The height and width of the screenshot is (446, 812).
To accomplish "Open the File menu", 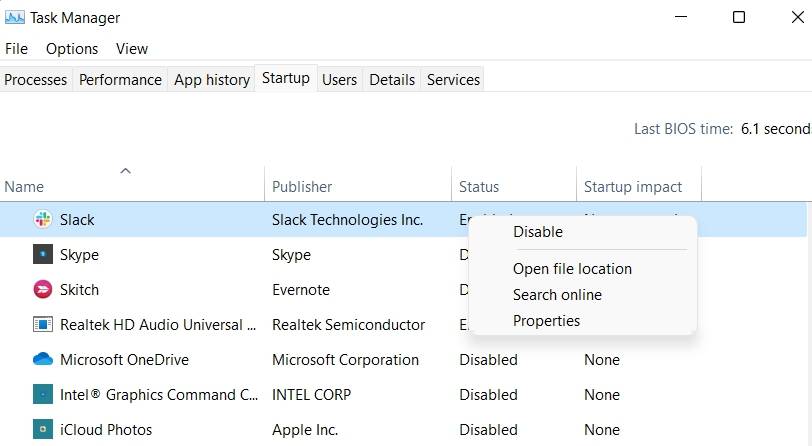I will (17, 49).
